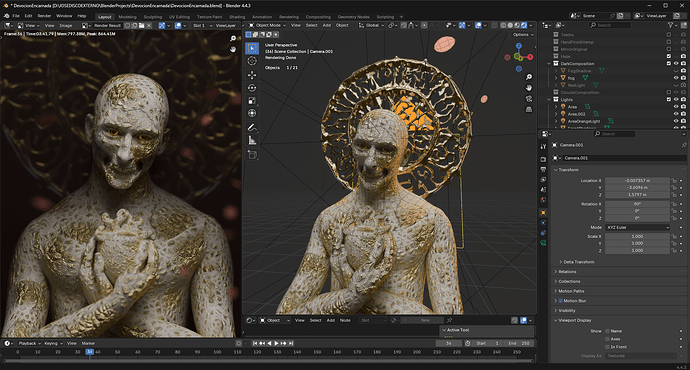Jump to the timeline start frame

[x=255, y=343]
